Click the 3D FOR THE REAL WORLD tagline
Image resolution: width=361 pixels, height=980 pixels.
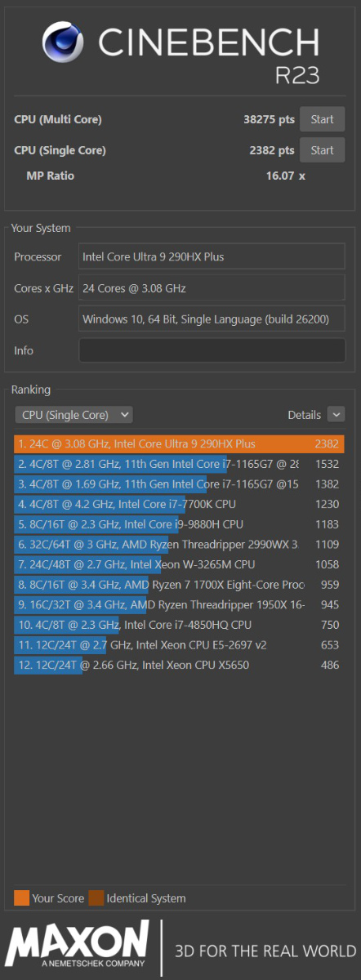tap(266, 951)
